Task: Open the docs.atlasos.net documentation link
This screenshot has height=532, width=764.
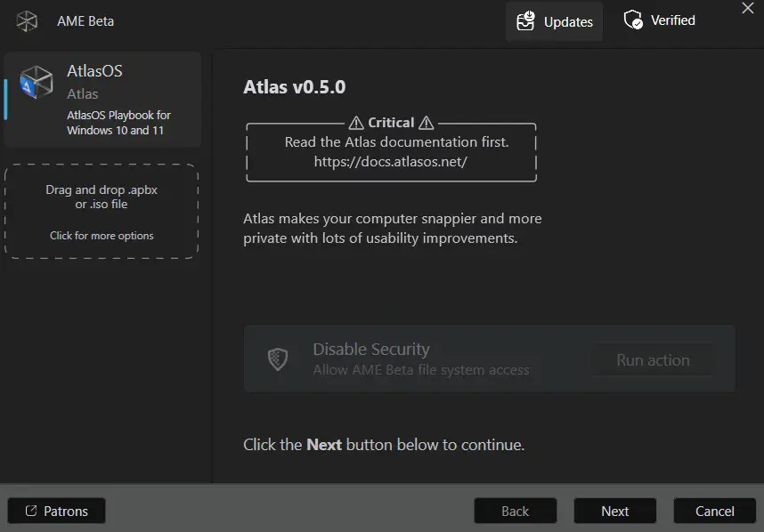Action: (390, 162)
